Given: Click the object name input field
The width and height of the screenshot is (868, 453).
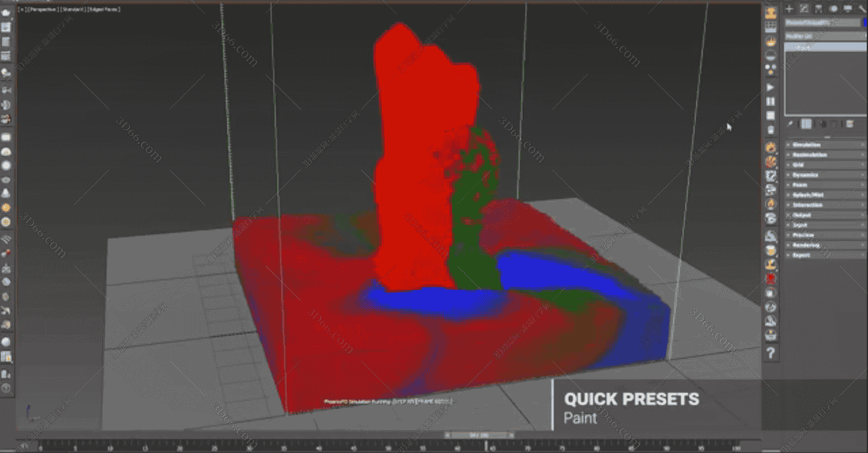Looking at the screenshot, I should click(822, 23).
